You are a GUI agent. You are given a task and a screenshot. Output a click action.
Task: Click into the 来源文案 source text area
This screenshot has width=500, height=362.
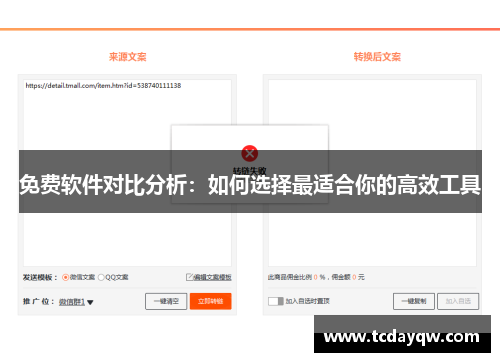[127, 173]
